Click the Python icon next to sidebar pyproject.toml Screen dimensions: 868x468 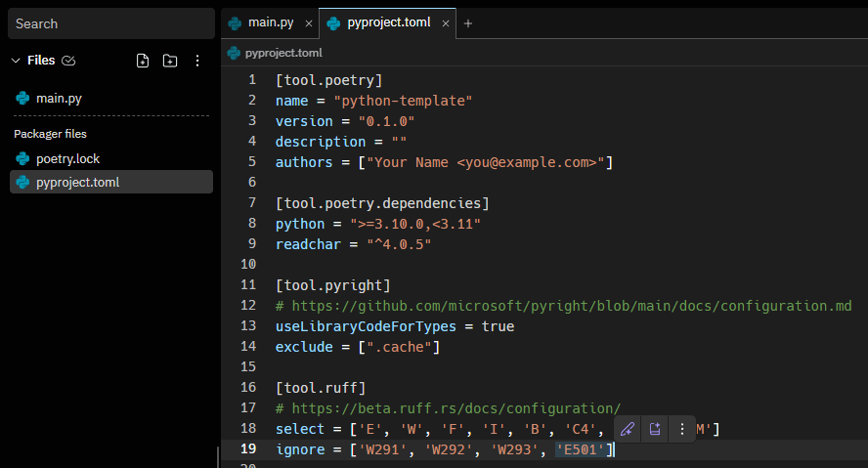[x=22, y=182]
